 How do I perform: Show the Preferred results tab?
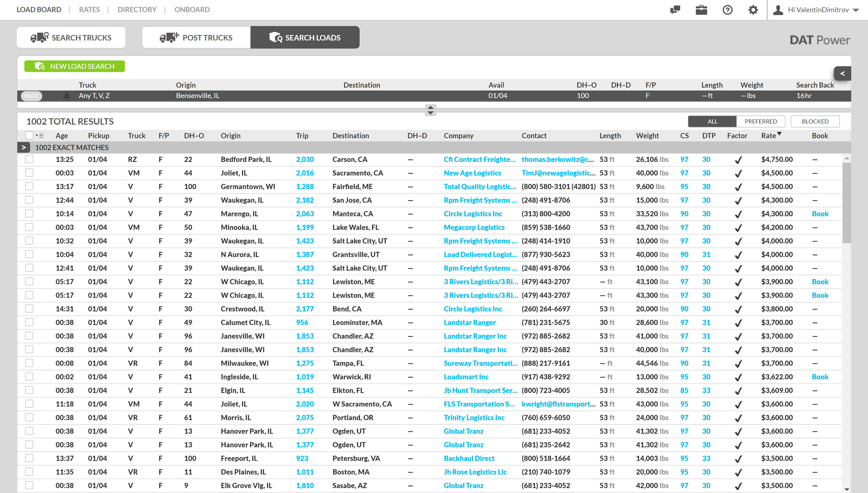point(760,121)
